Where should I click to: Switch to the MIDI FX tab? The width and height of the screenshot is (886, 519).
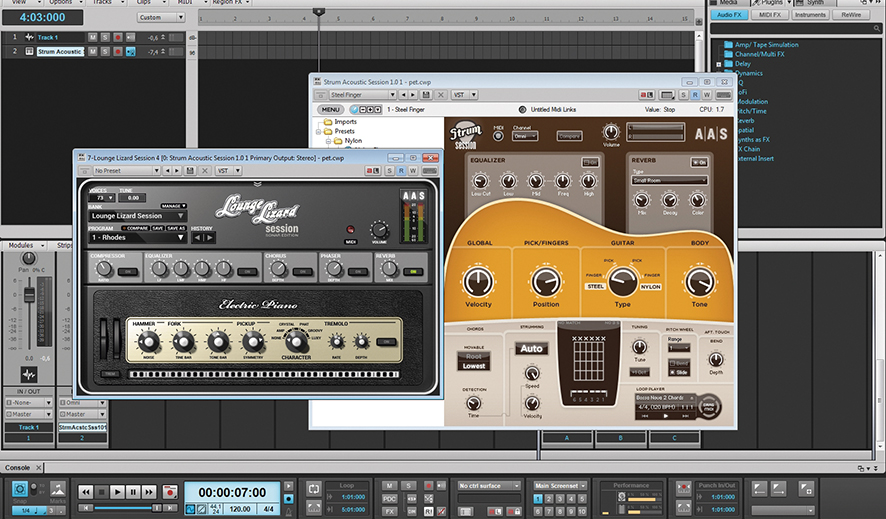click(769, 15)
